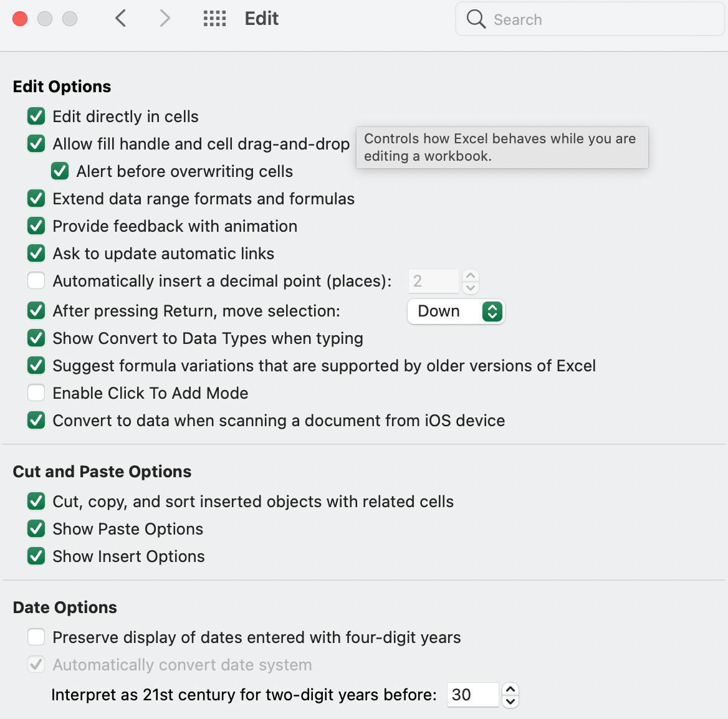Open the Show All preferences grid
Image resolution: width=728 pixels, height=719 pixels.
(x=214, y=19)
